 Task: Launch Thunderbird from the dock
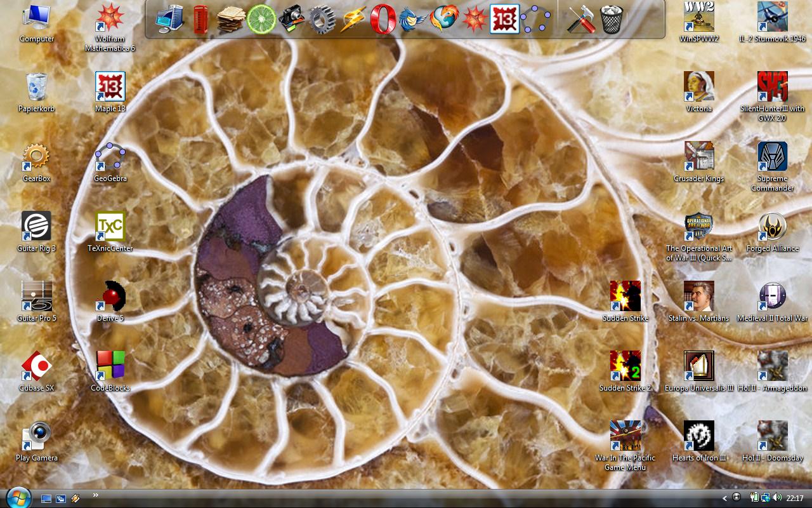click(413, 19)
